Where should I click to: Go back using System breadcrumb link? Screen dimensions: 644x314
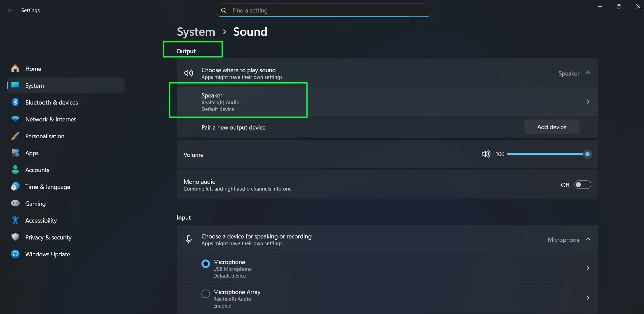coord(196,32)
